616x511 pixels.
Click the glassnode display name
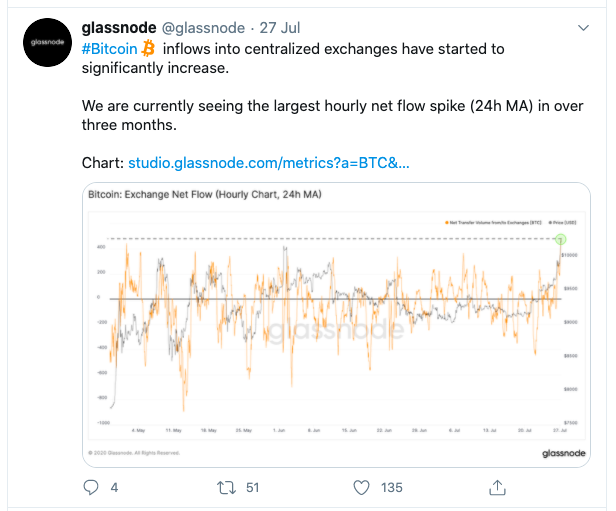click(119, 28)
